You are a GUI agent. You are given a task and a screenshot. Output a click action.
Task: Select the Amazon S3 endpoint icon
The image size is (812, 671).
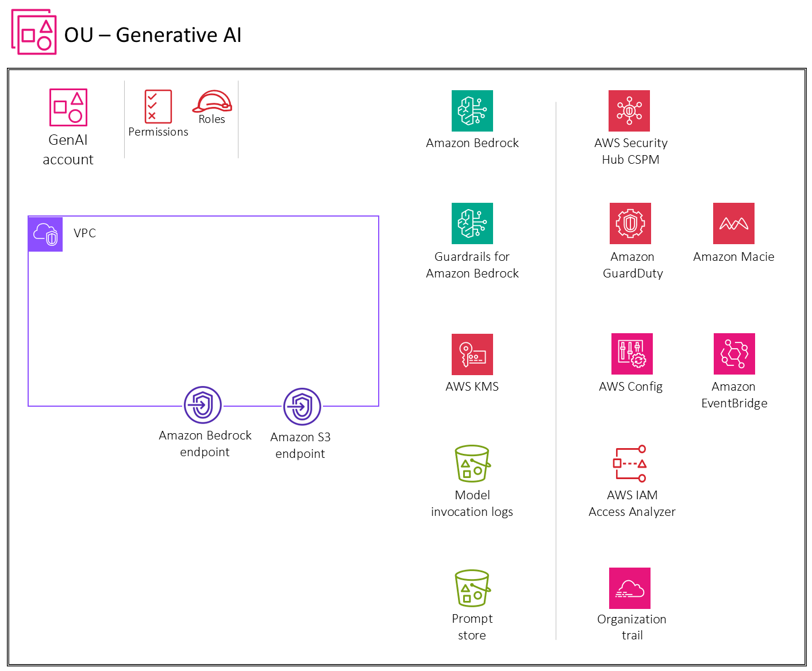coord(302,407)
